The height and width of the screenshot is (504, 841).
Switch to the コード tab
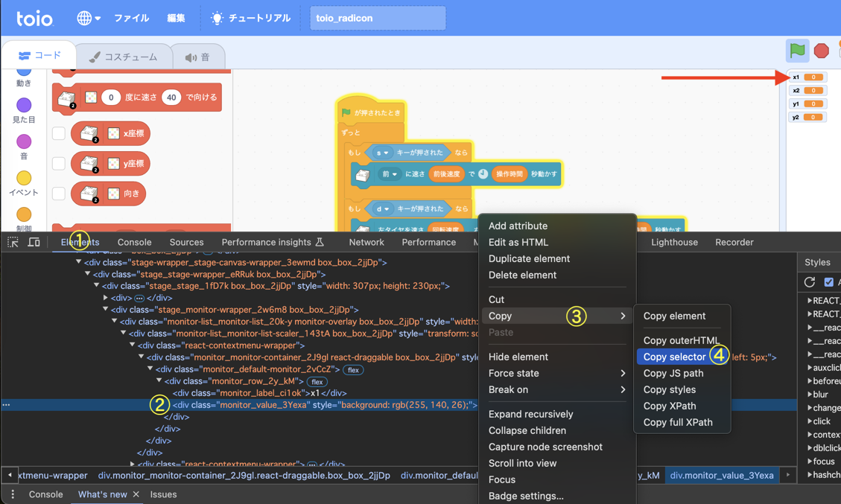tap(40, 55)
